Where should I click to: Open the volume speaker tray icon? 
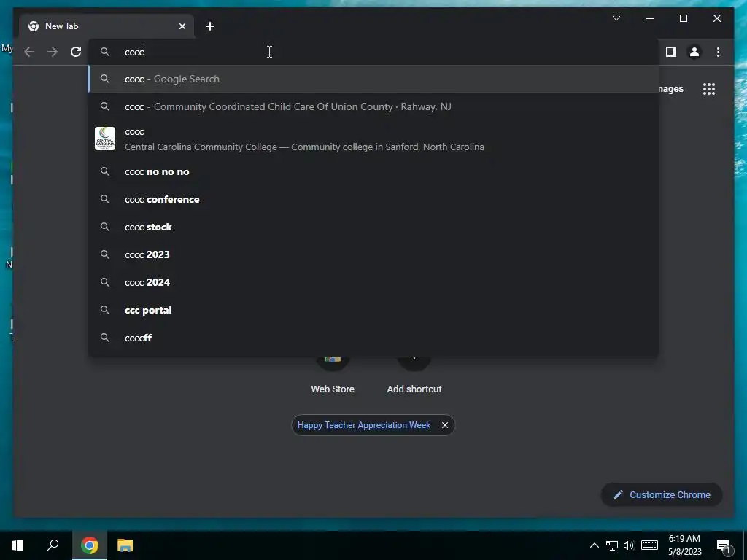point(629,545)
